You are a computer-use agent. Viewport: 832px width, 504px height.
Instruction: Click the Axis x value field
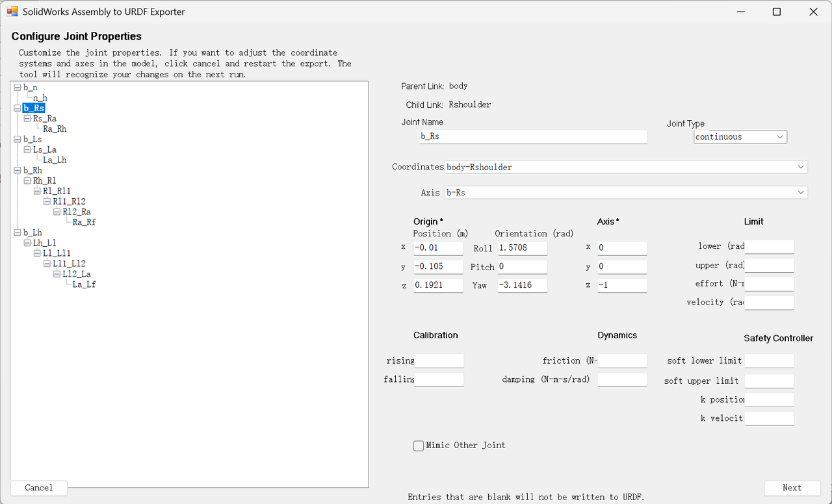[622, 248]
